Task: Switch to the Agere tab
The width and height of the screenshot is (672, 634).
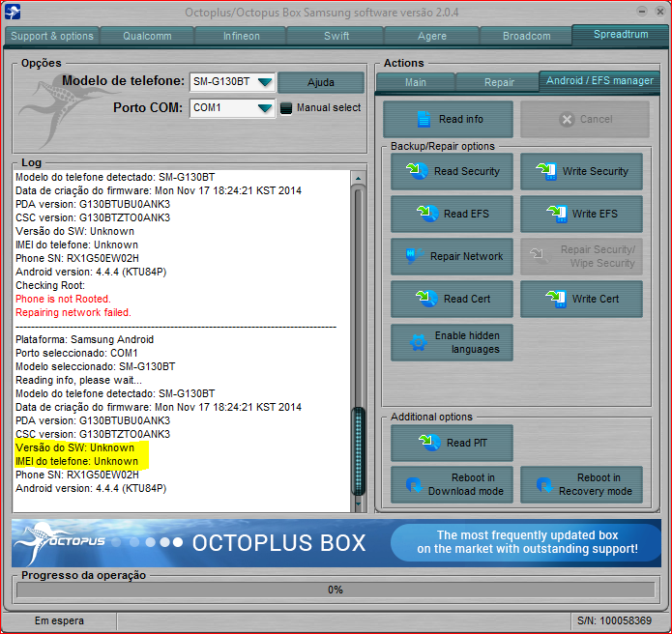Action: (431, 36)
